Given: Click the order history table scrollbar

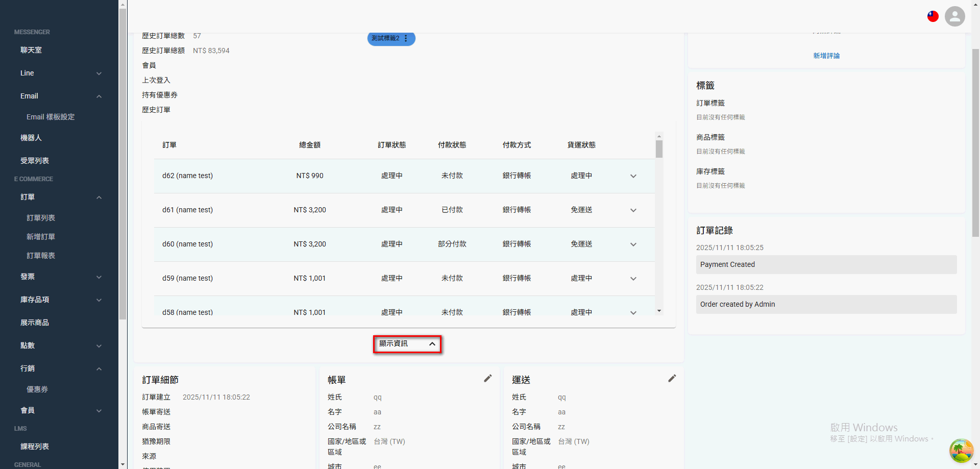Looking at the screenshot, I should [x=659, y=149].
